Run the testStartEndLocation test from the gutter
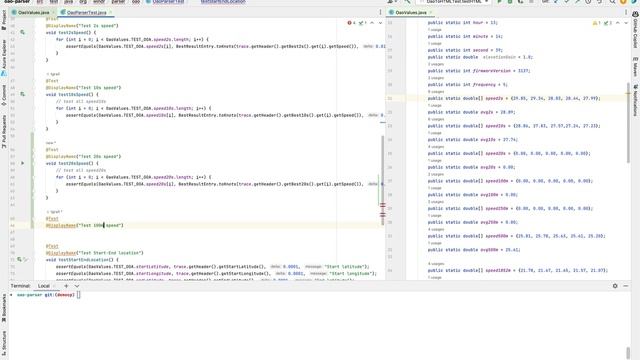 click(19, 260)
